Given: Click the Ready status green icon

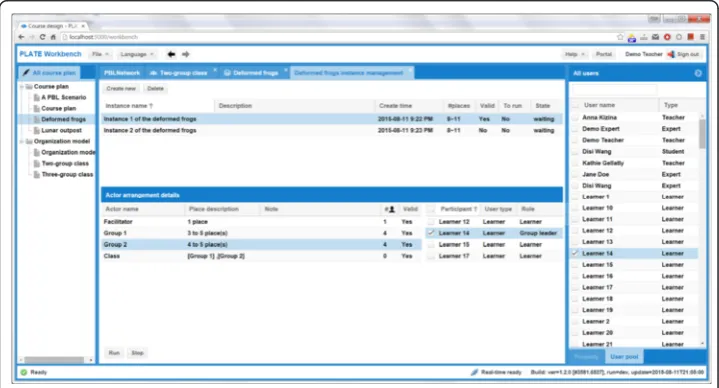Looking at the screenshot, I should pyautogui.click(x=24, y=372).
